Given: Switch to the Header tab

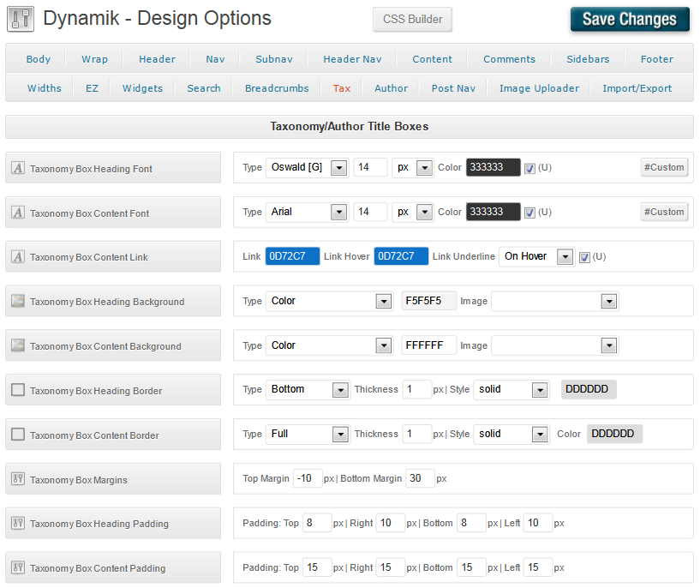Looking at the screenshot, I should click(x=157, y=59).
